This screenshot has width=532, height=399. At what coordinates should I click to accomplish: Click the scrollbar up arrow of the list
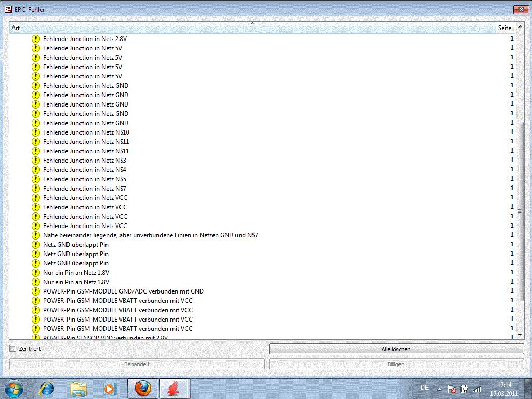coord(520,26)
